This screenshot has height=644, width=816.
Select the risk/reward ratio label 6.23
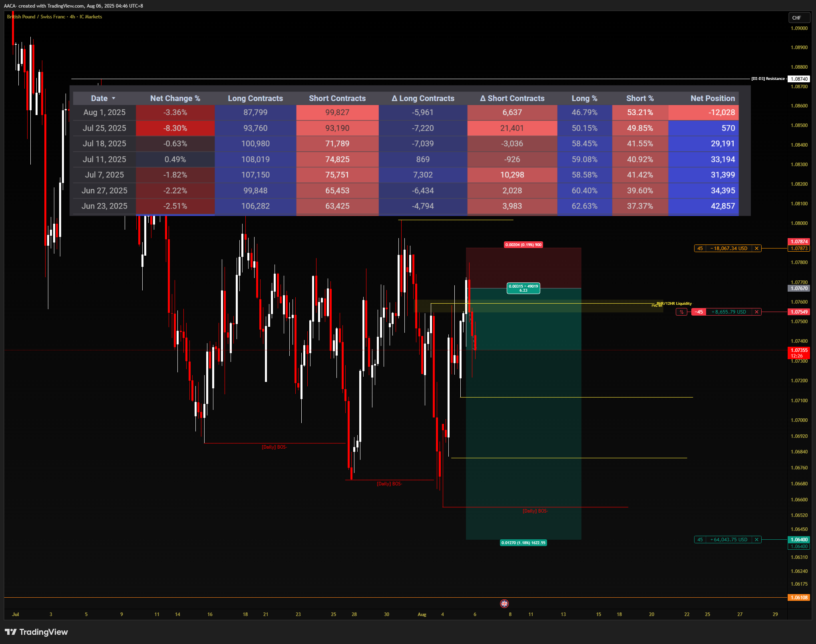coord(523,288)
